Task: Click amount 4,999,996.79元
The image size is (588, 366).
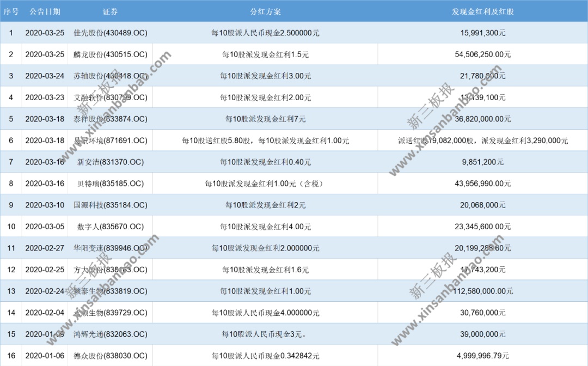Action: click(482, 356)
